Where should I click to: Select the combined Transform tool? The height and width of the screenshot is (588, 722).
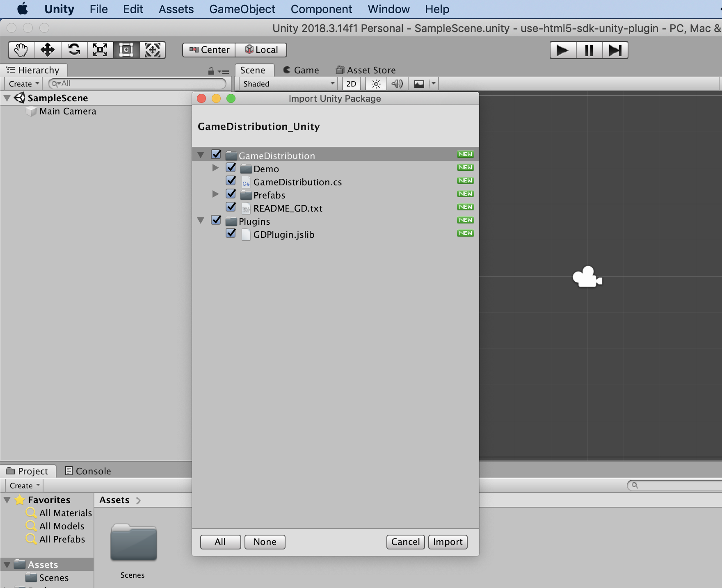coord(153,50)
